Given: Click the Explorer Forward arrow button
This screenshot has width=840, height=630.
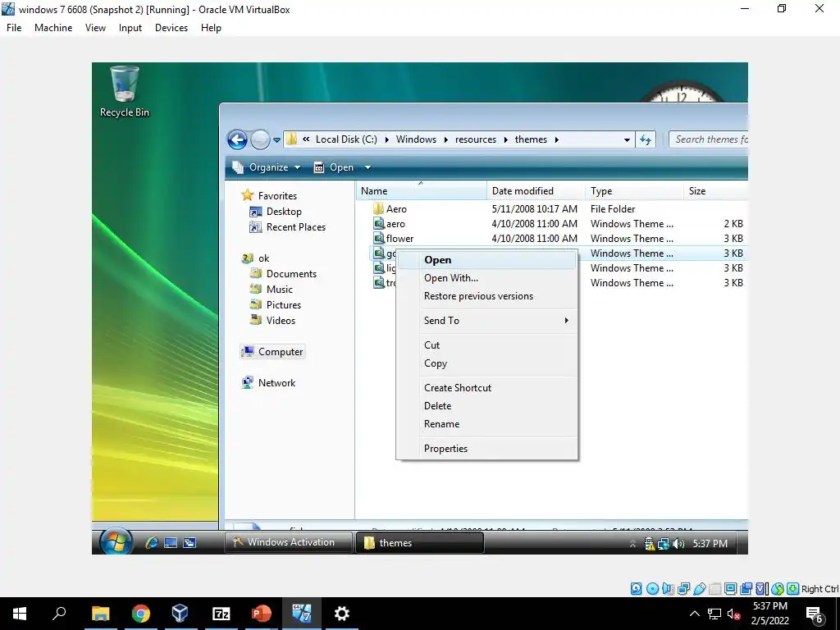Looking at the screenshot, I should click(260, 139).
